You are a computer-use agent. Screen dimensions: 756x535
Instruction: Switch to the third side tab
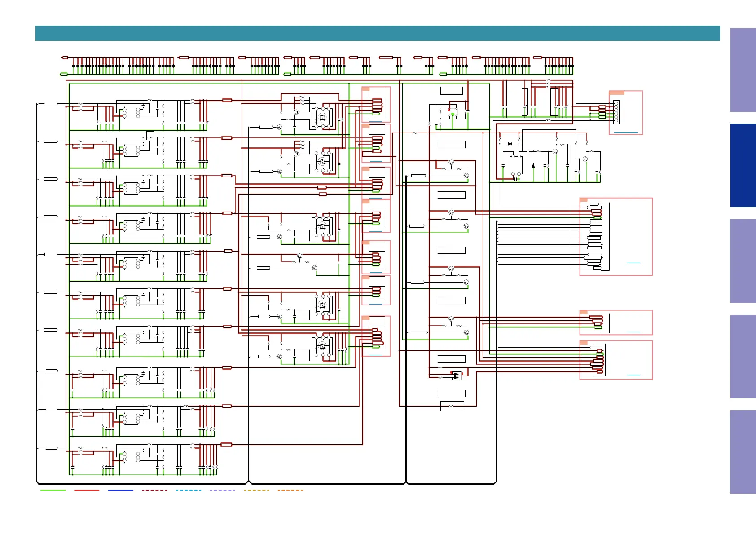click(743, 261)
